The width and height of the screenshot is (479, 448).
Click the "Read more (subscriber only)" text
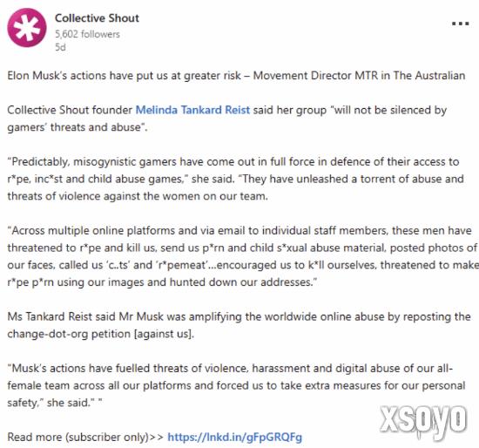tap(85, 437)
